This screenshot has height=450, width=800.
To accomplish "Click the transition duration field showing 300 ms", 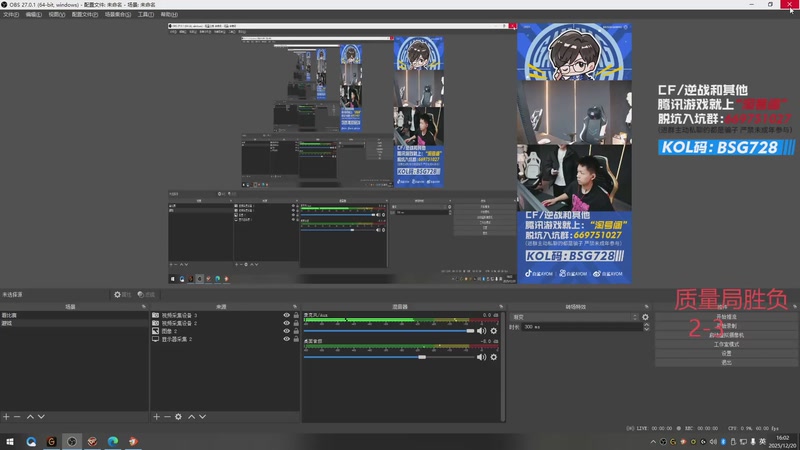I will coord(582,327).
